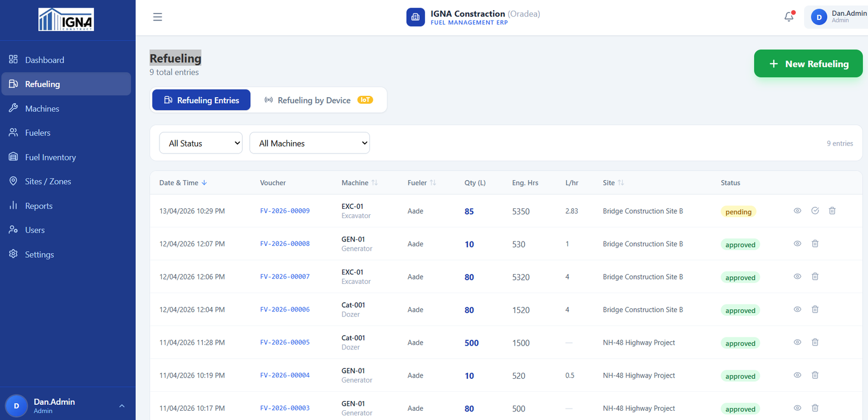Expand the Dan.Admin sidebar user menu chevron

122,406
